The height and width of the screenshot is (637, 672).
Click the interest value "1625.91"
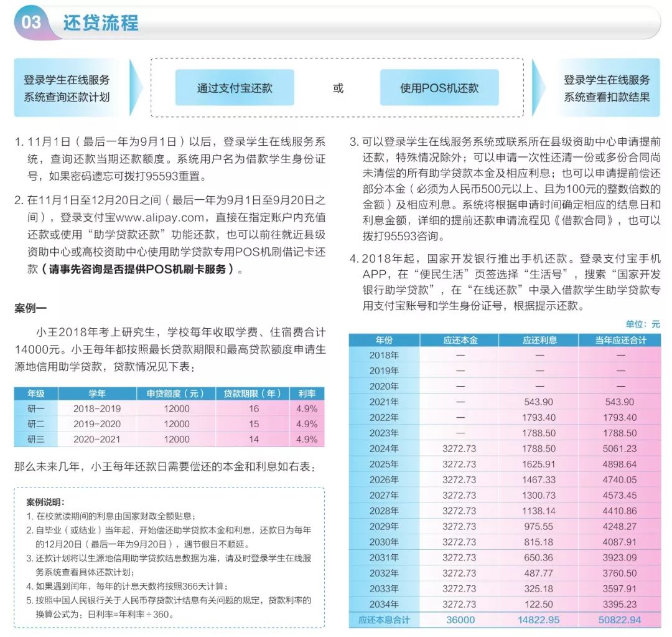[x=539, y=464]
